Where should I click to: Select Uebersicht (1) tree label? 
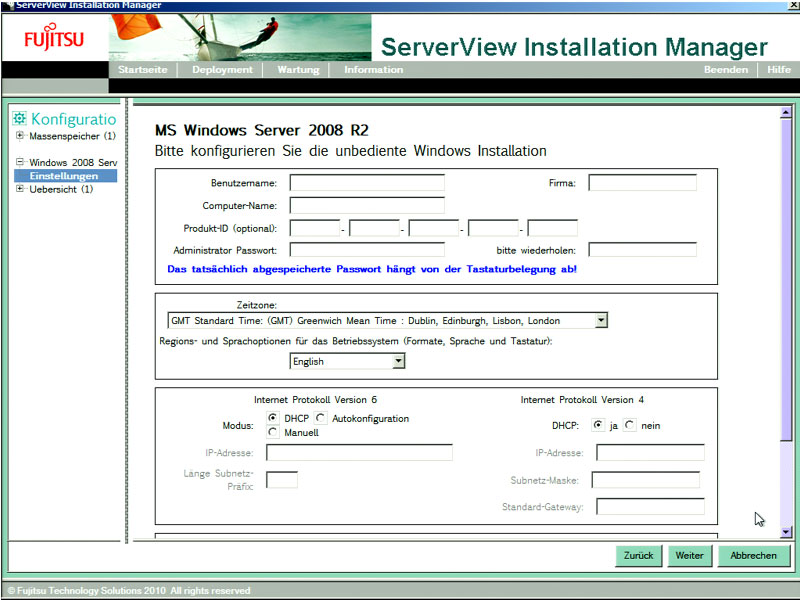tap(61, 189)
